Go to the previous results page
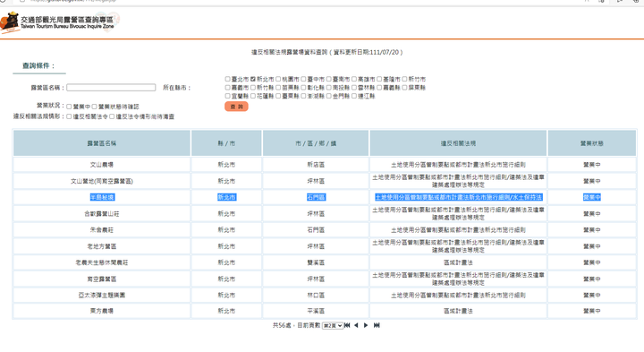 [356, 325]
